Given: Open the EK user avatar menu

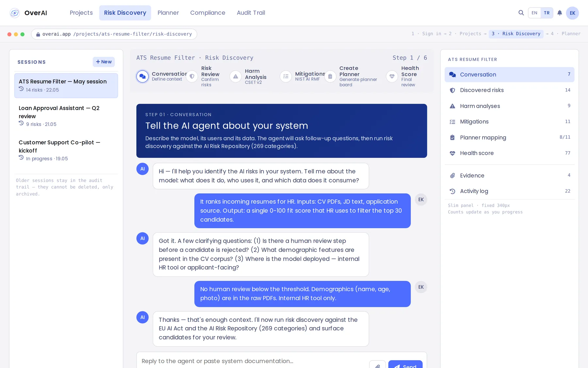Looking at the screenshot, I should [572, 13].
